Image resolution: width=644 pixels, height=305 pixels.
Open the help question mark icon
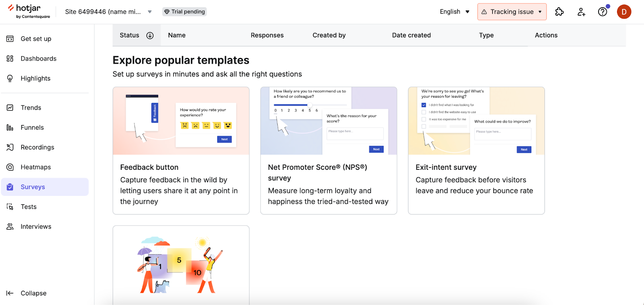pyautogui.click(x=602, y=12)
